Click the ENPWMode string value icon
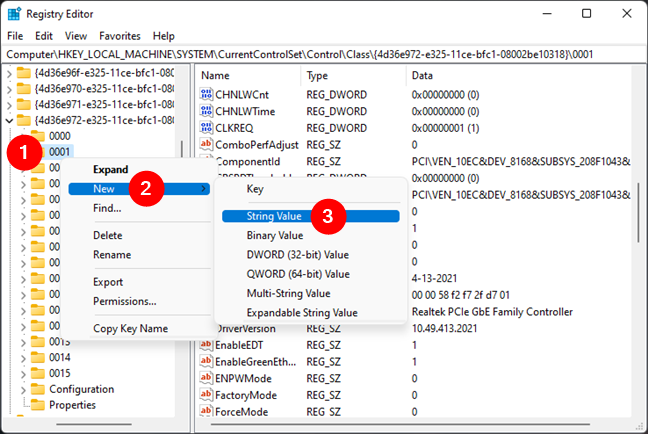The image size is (648, 434). coord(206,378)
